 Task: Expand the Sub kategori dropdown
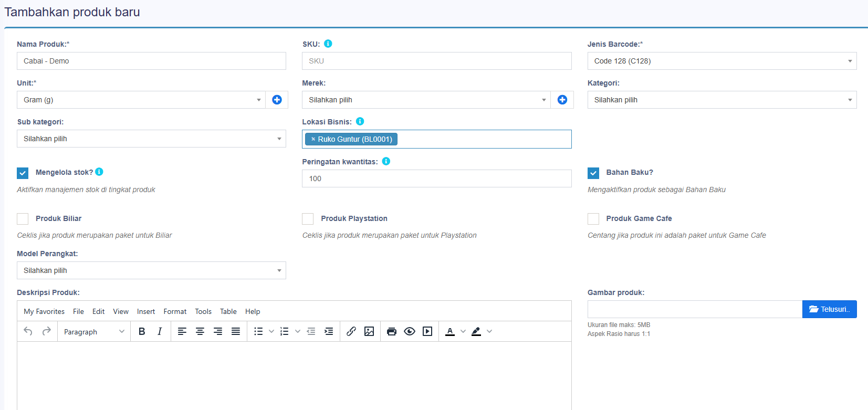[151, 139]
